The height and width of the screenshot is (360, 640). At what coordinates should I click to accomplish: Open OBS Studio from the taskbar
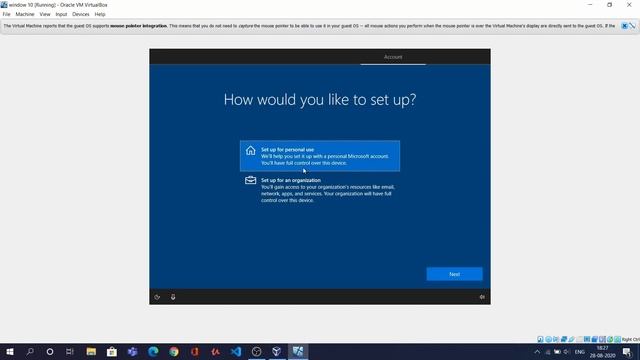point(256,351)
